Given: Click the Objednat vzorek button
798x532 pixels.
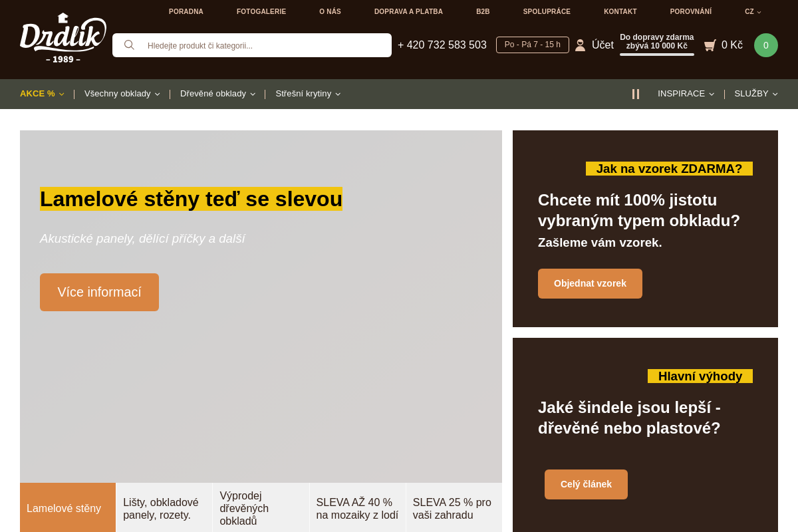Looking at the screenshot, I should click(x=590, y=283).
